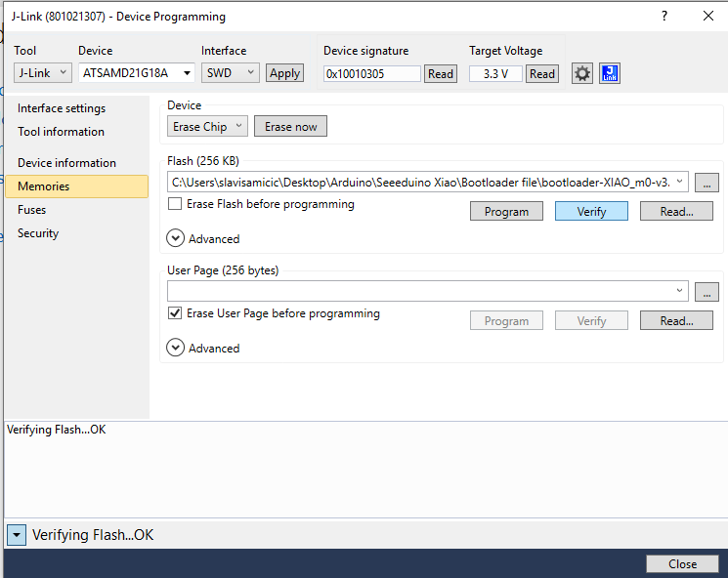
Task: Click Erase now button
Action: 290,127
